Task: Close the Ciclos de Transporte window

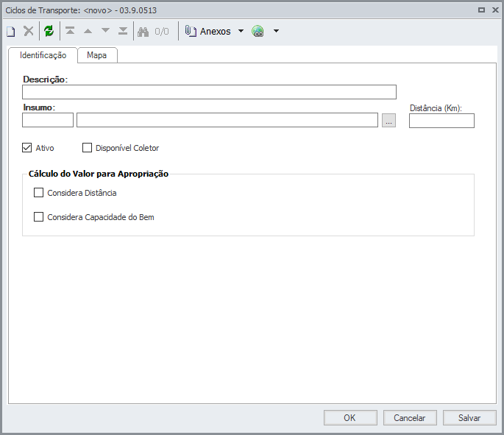Action: [x=495, y=10]
